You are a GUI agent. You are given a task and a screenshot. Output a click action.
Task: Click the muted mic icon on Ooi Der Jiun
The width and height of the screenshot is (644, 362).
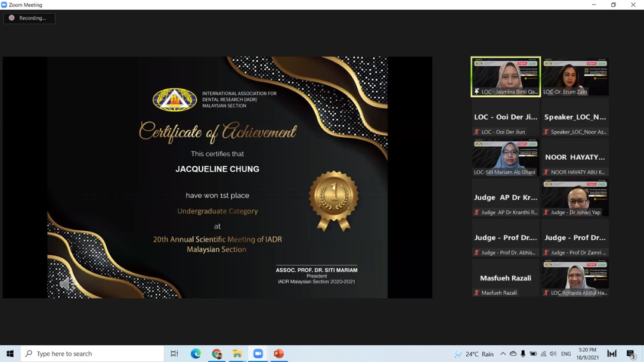[476, 132]
